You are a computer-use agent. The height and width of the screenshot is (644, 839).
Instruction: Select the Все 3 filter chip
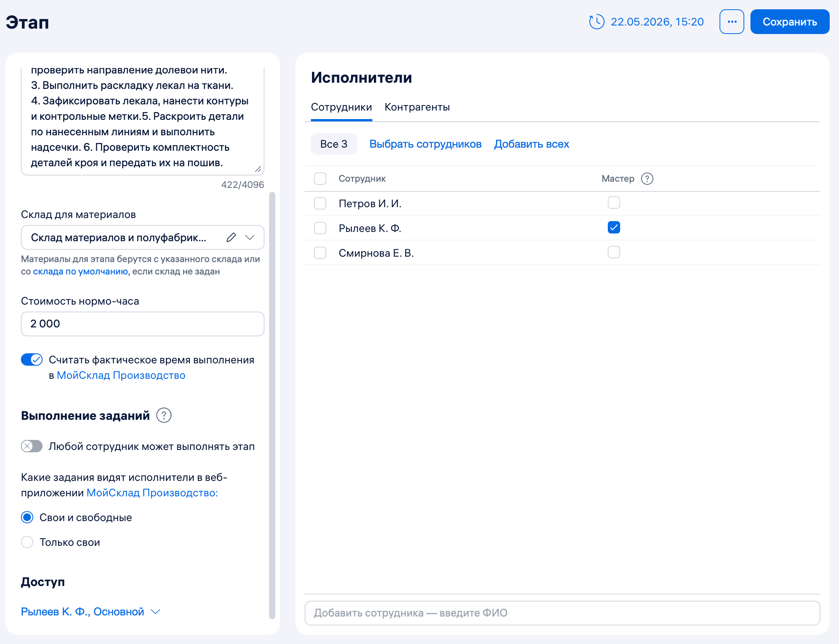(x=334, y=144)
